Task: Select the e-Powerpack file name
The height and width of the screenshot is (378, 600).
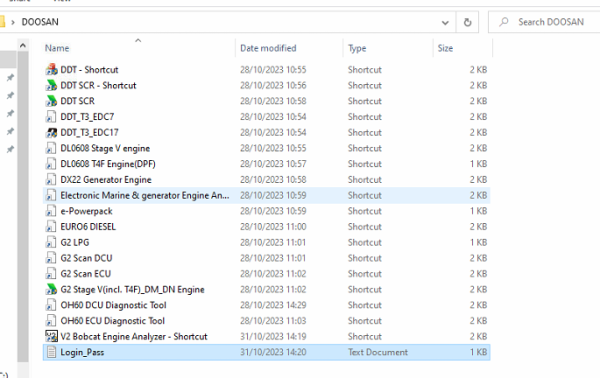Action: [86, 211]
